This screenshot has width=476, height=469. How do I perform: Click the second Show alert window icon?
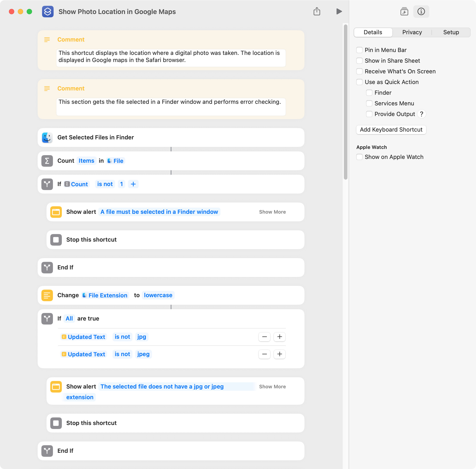(56, 387)
